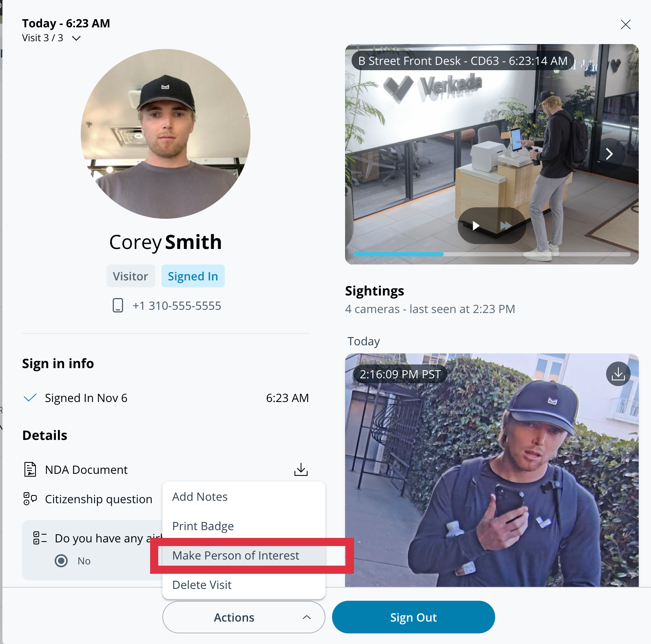Expand the Visit 3 / 3 dropdown

point(76,38)
